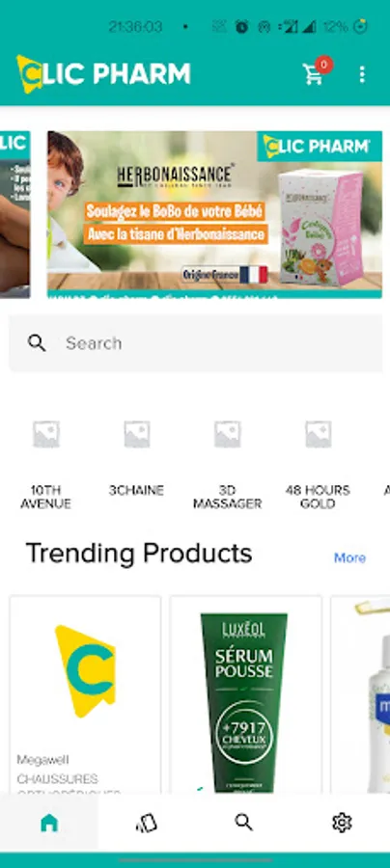Open the three-dot overflow menu
390x868 pixels.
[x=362, y=74]
